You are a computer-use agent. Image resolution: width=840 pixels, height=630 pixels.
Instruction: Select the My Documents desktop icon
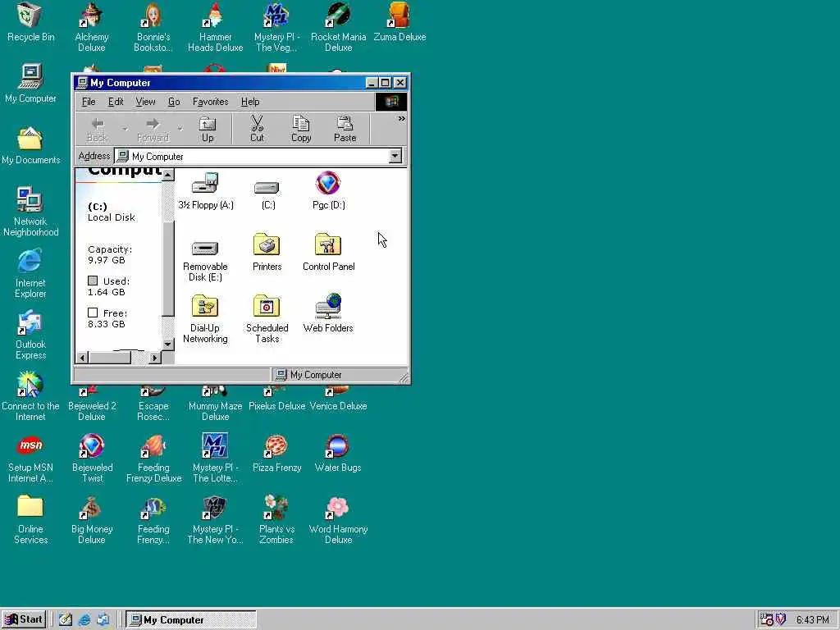pos(30,146)
